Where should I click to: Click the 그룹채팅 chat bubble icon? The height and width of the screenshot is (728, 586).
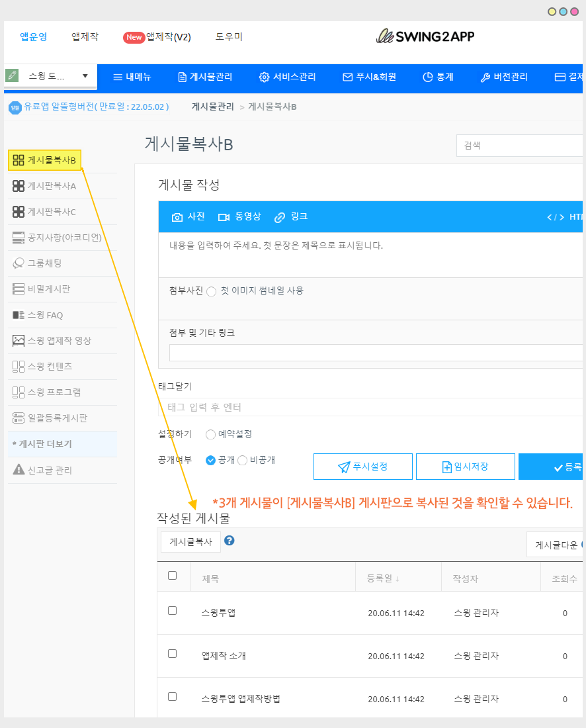point(19,263)
